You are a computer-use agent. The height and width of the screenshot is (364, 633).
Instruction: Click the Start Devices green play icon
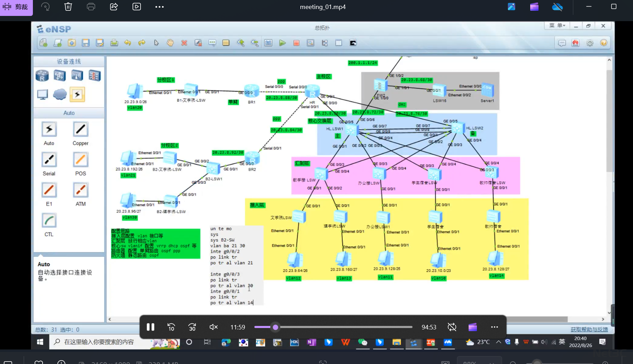(x=282, y=43)
